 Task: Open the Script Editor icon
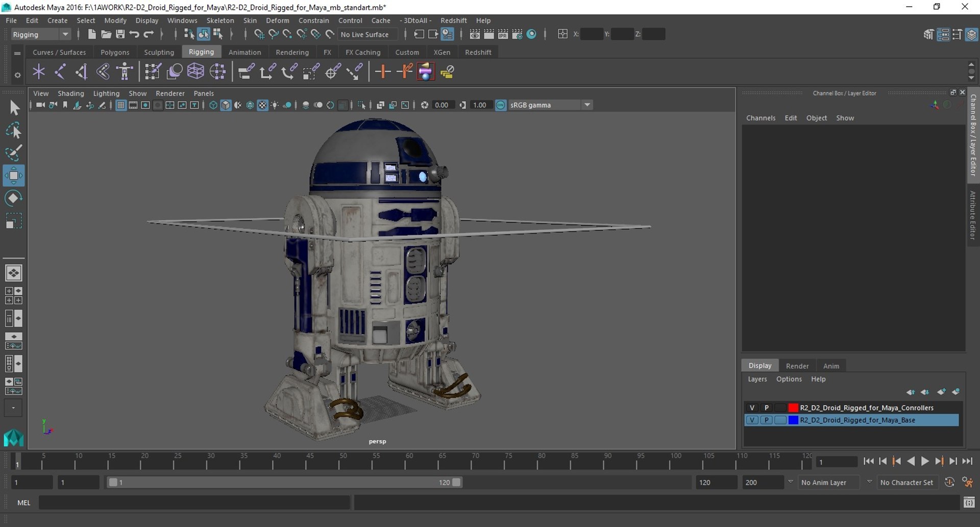(969, 502)
